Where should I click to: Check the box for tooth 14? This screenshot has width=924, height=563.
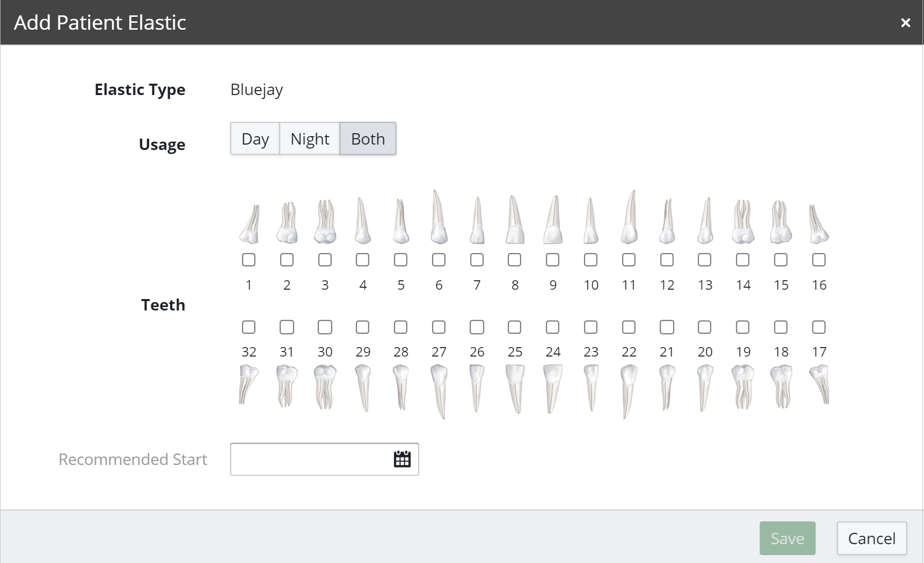pyautogui.click(x=743, y=259)
